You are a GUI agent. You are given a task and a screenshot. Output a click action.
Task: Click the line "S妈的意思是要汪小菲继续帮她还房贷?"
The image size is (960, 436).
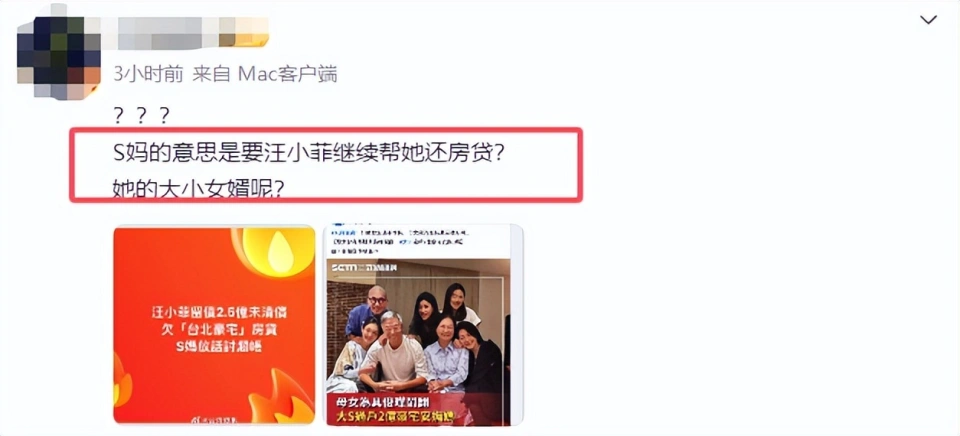point(309,152)
